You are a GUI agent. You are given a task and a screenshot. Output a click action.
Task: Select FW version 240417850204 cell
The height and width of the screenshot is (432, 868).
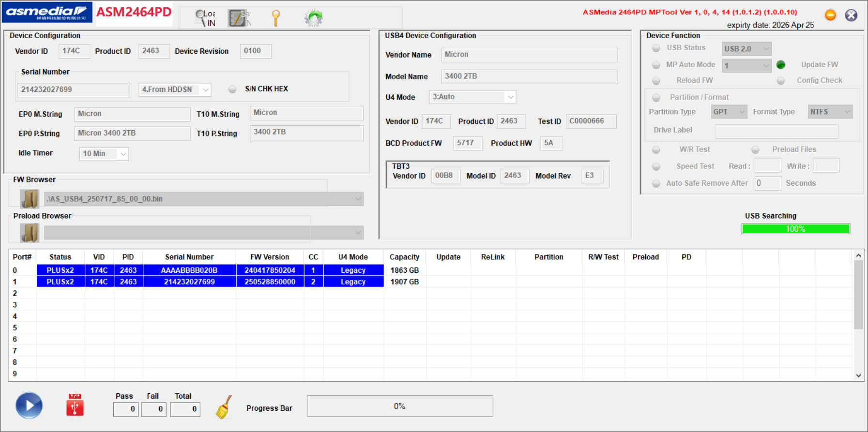(x=270, y=270)
